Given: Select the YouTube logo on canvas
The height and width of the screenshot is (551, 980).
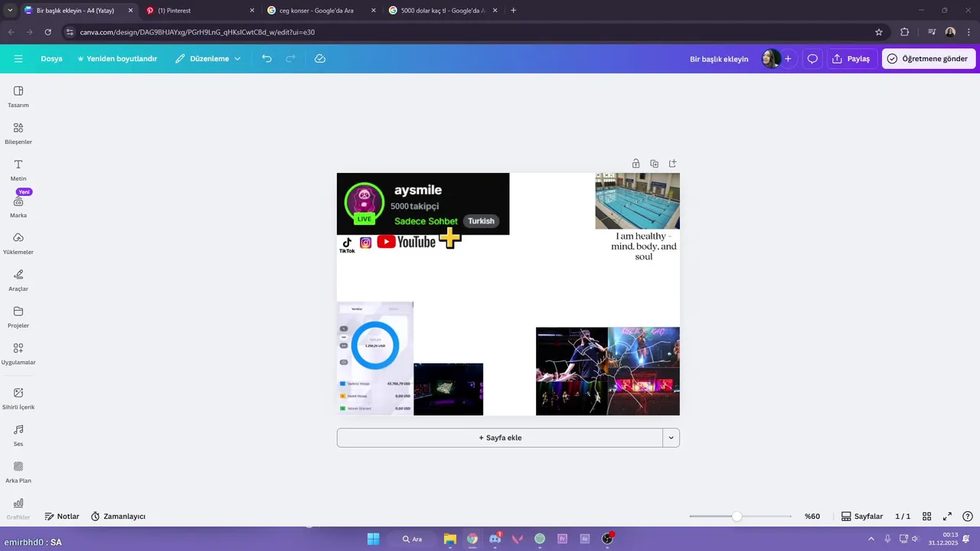Looking at the screenshot, I should [406, 242].
